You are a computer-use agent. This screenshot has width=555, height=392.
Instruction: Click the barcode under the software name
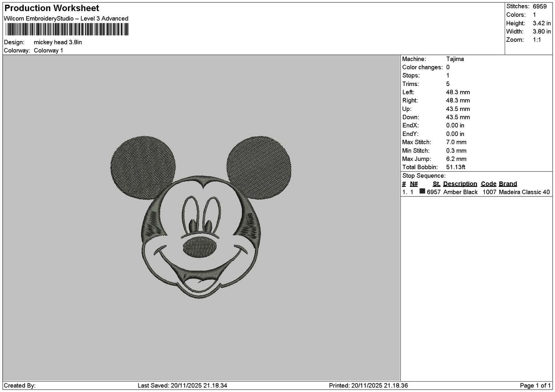[67, 30]
